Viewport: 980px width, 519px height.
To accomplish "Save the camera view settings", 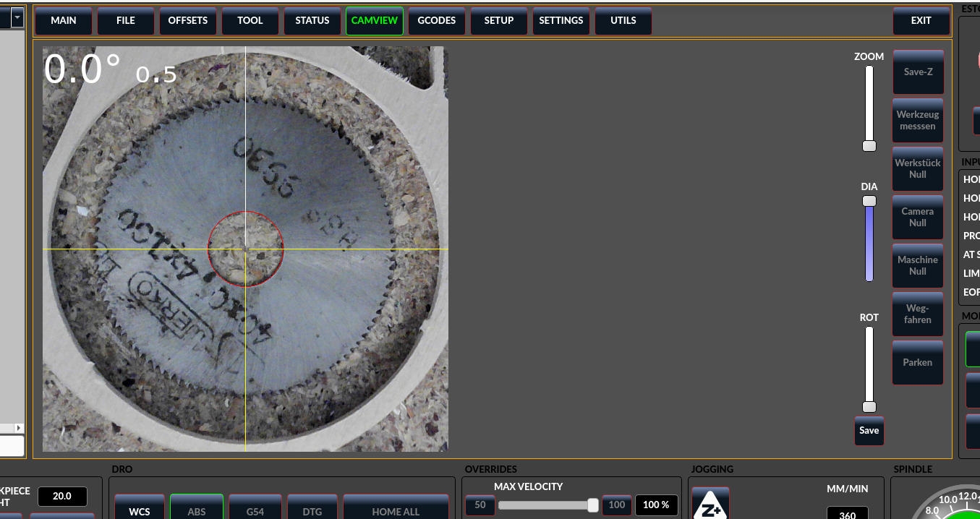I will coord(869,431).
